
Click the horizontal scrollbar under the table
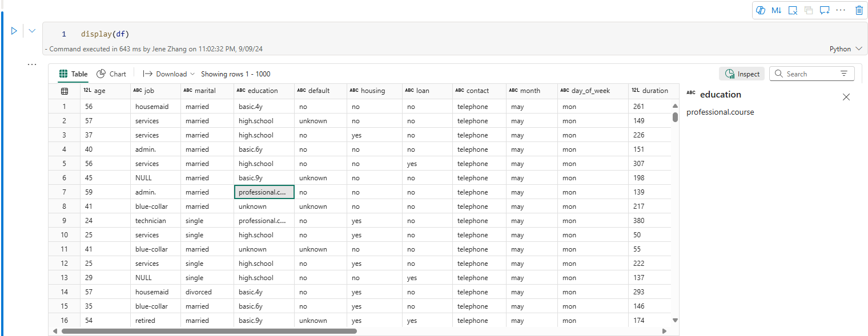208,331
